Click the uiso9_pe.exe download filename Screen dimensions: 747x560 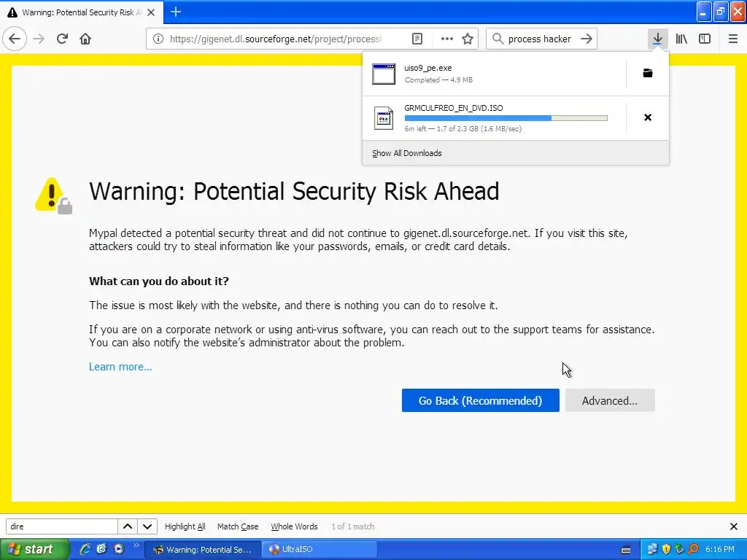click(427, 68)
